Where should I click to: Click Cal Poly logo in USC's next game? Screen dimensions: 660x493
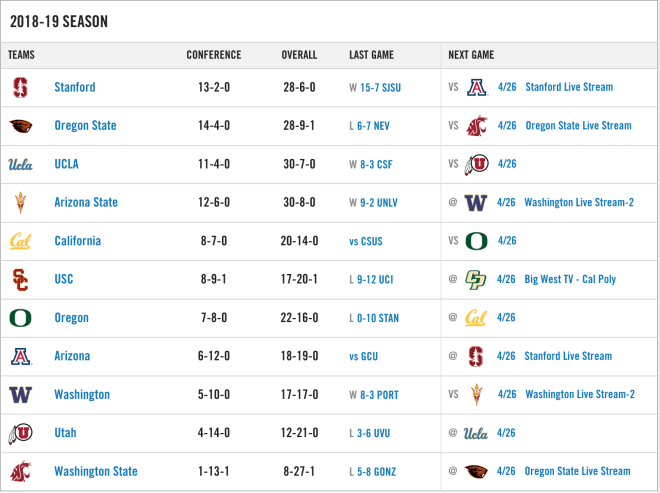pos(476,280)
